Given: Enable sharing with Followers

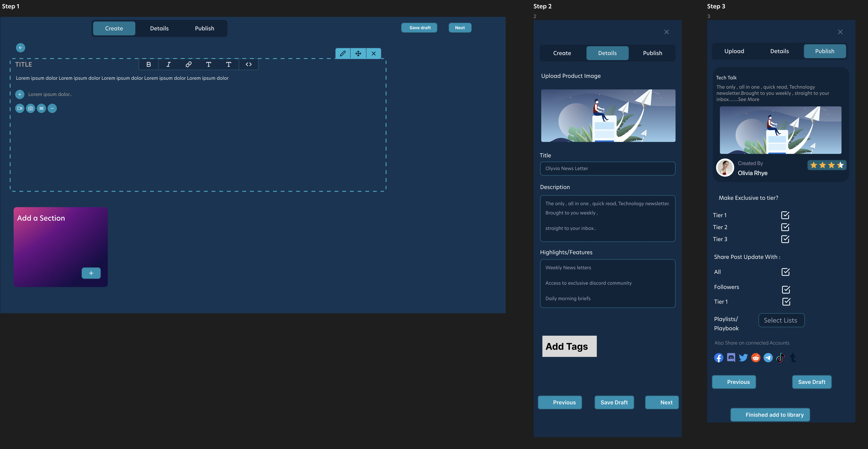Looking at the screenshot, I should 786,289.
